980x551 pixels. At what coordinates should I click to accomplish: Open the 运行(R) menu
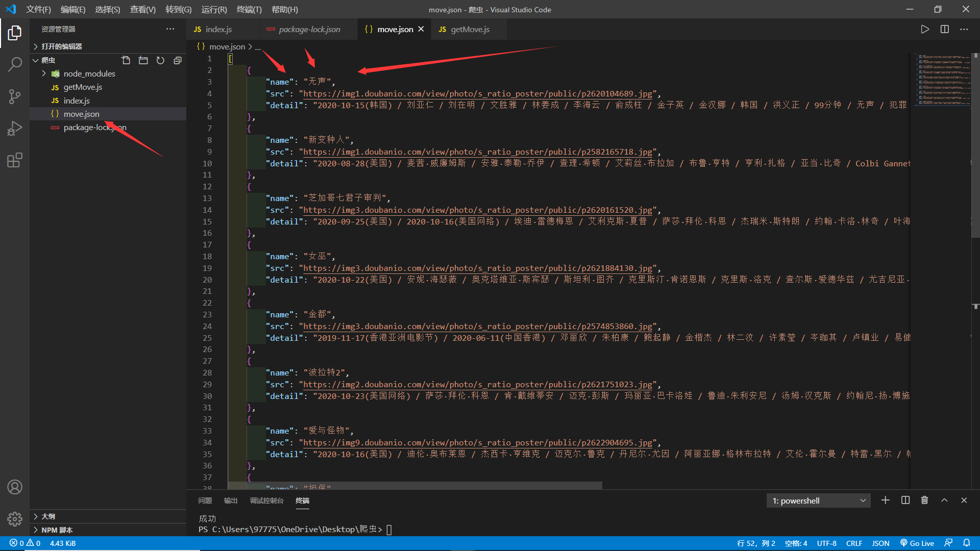pyautogui.click(x=214, y=9)
